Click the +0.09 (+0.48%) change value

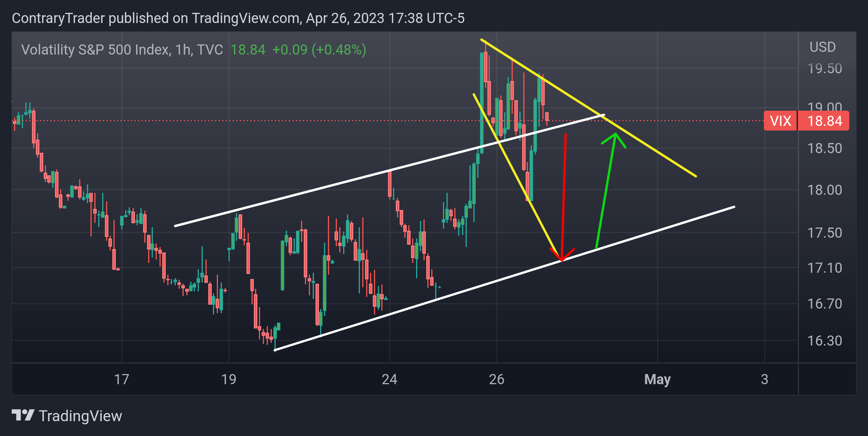click(319, 49)
